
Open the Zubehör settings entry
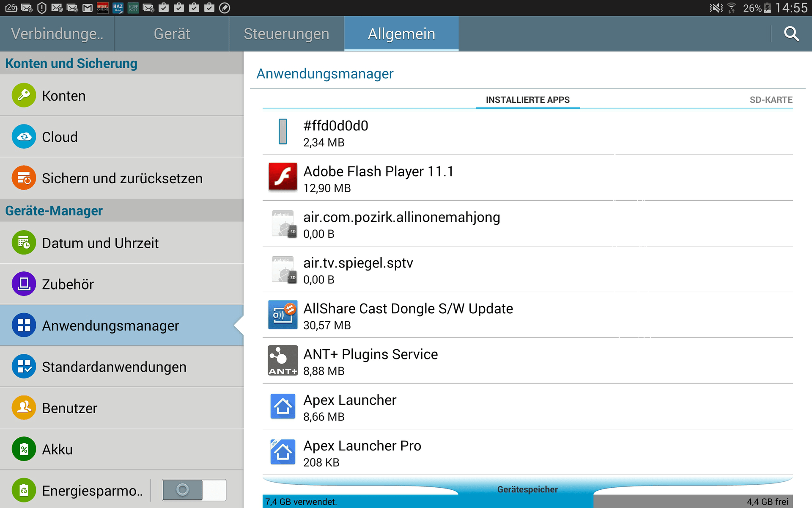[122, 284]
